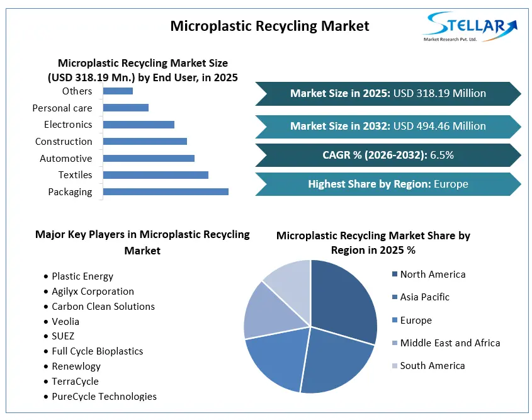Click the 'Plastic Energy' list entry
532x420 pixels.
tap(82, 276)
